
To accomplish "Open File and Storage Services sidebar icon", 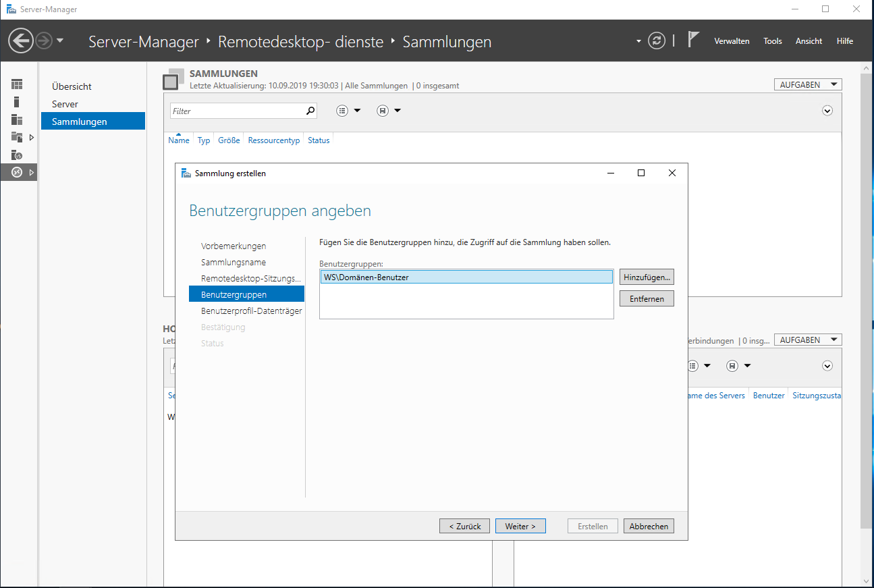I will [x=17, y=137].
